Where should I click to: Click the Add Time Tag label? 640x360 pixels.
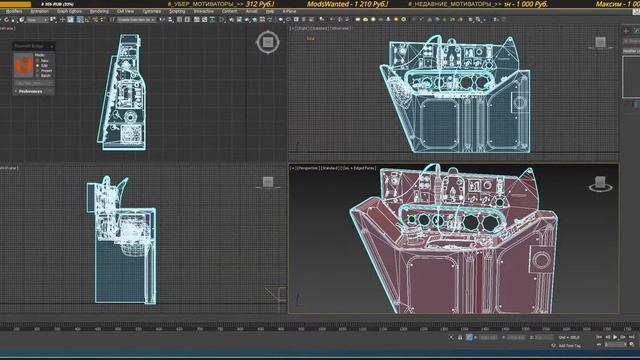coord(569,346)
